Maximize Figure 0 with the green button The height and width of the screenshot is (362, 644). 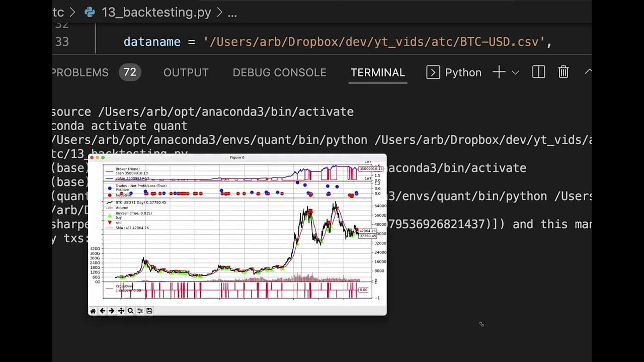pyautogui.click(x=103, y=157)
